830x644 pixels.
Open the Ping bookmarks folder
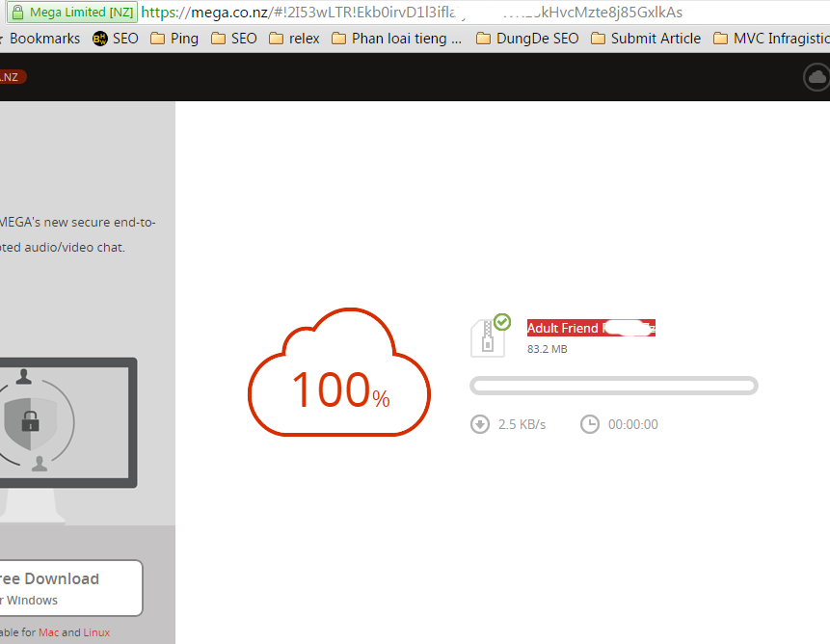click(174, 39)
